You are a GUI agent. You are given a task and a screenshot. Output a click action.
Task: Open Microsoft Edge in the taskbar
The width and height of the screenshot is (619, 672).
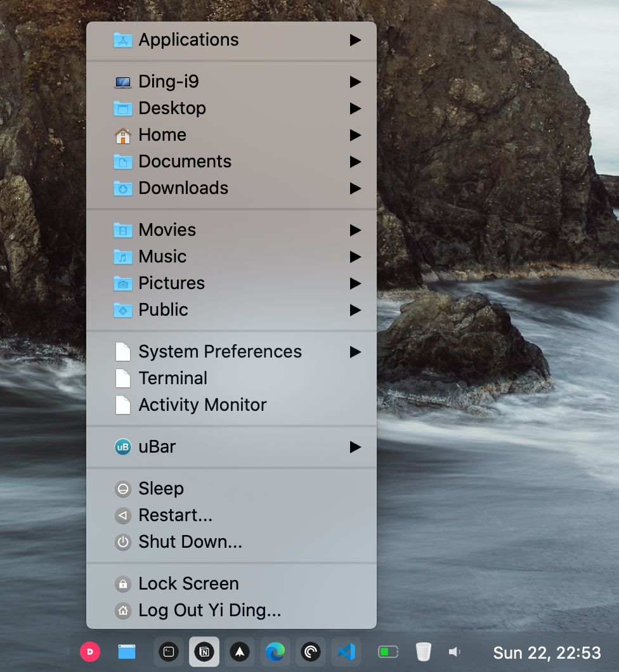point(275,652)
